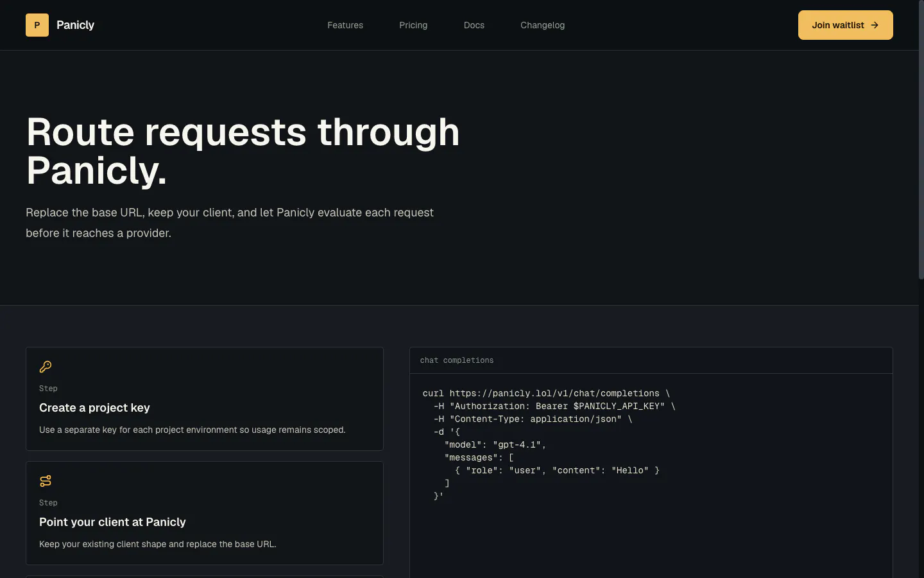This screenshot has height=578, width=924.
Task: Click the vertical page scrollbar thumb
Action: tap(921, 139)
